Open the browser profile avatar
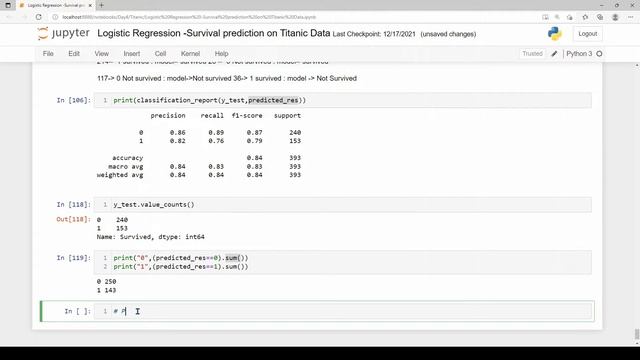The image size is (640, 360). [615, 17]
